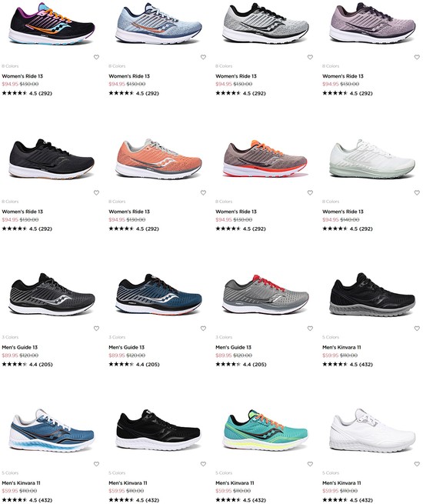Click heart icon for teal Men's Kinvara 11
The image size is (423, 504).
(x=310, y=464)
